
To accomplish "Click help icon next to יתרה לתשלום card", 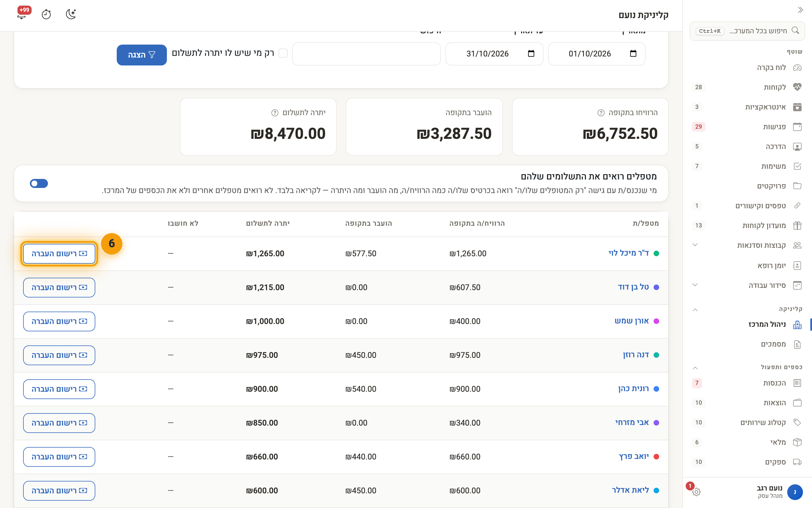I will click(275, 113).
